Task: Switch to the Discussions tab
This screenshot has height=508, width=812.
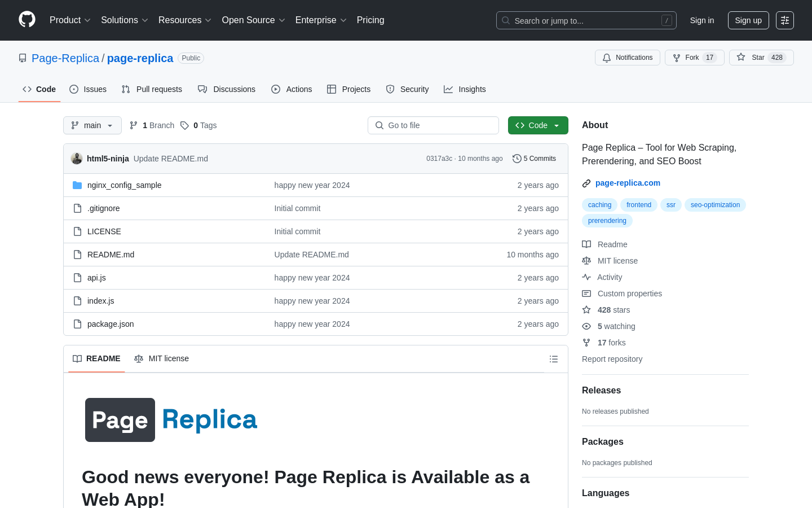Action: click(227, 89)
